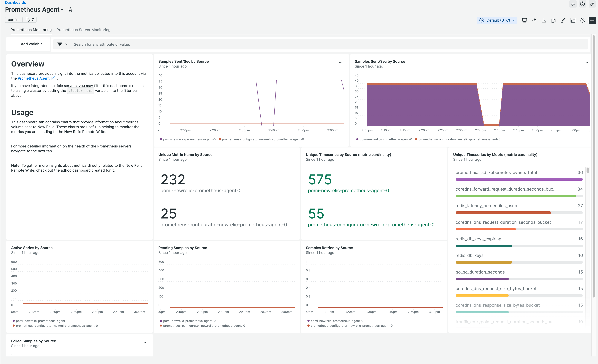598x364 pixels.
Task: Click the cluster_name code variable text
Action: click(x=80, y=91)
